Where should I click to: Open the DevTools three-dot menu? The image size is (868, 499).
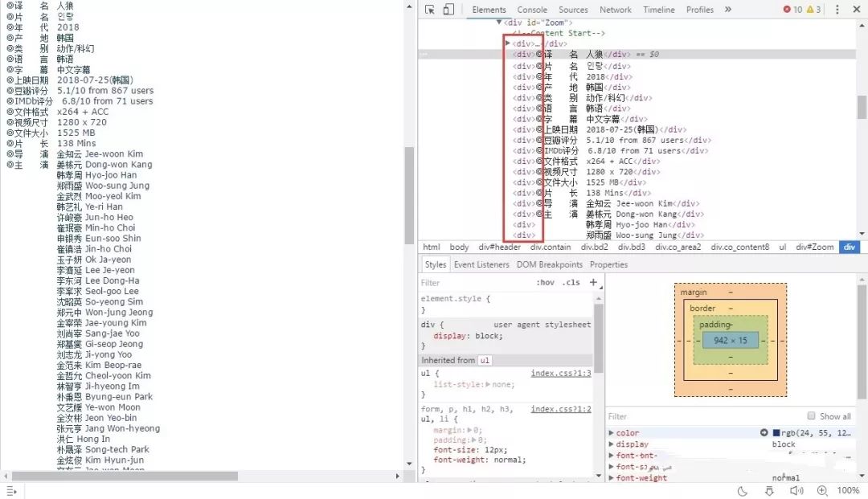[x=837, y=10]
